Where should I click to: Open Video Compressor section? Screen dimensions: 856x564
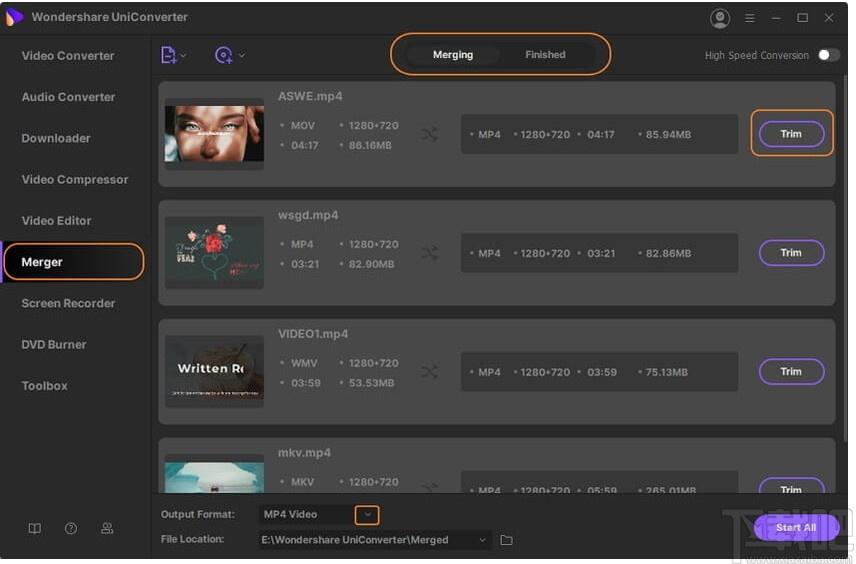(x=75, y=180)
